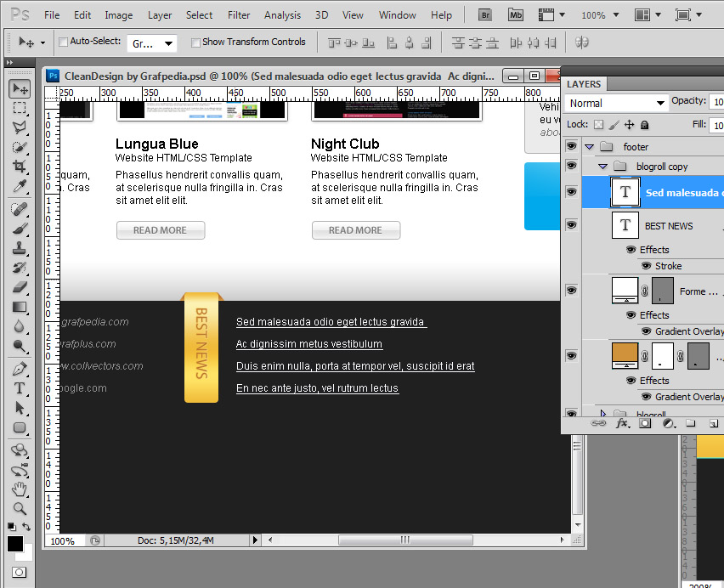Hide the BEST NEWS text layer
The height and width of the screenshot is (588, 724).
[x=572, y=225]
